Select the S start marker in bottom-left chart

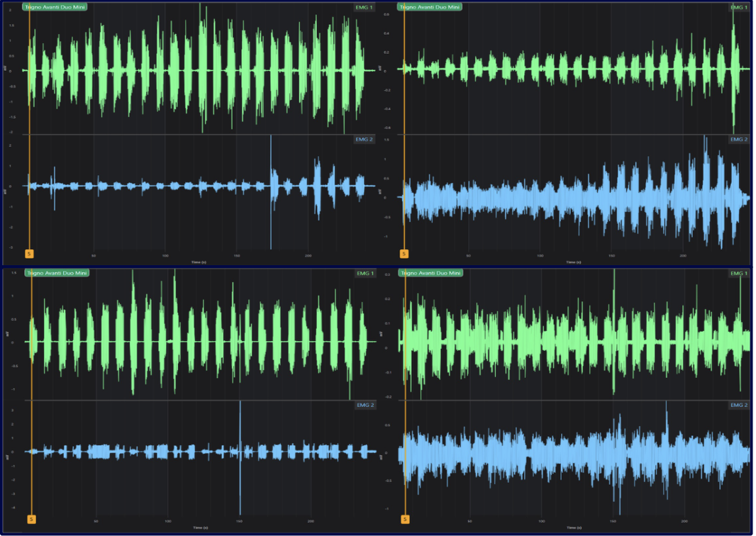pos(31,520)
